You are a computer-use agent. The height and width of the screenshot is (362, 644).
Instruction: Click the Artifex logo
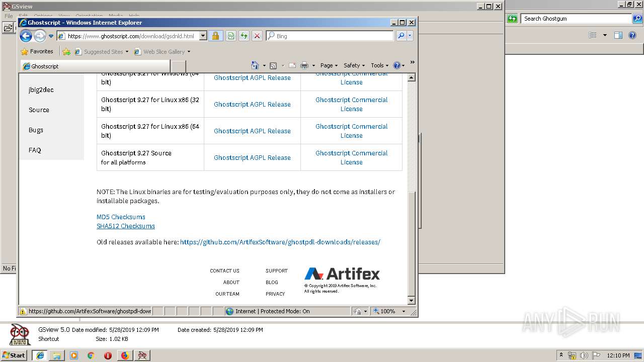pos(342,274)
